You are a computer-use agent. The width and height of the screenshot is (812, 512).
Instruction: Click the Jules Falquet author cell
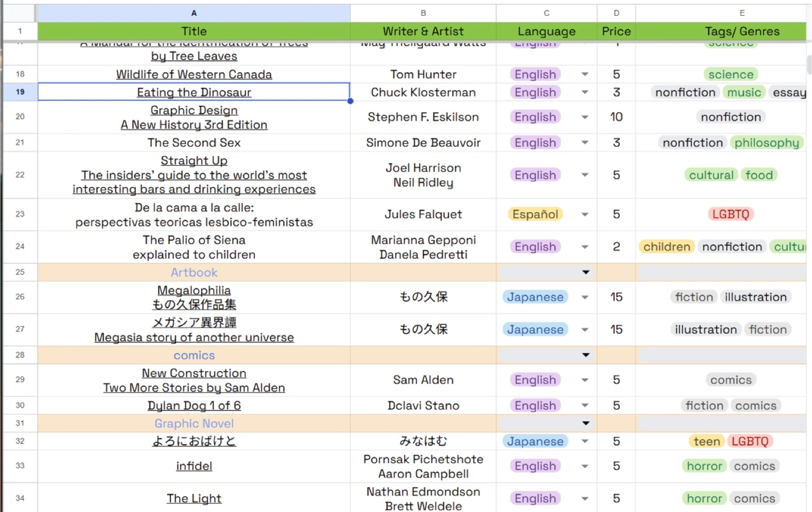click(423, 215)
